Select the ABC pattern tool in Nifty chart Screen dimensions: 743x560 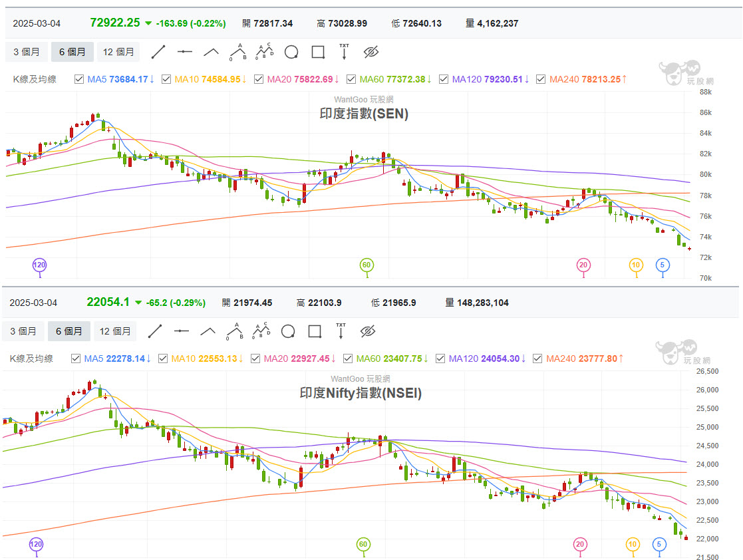coord(261,331)
